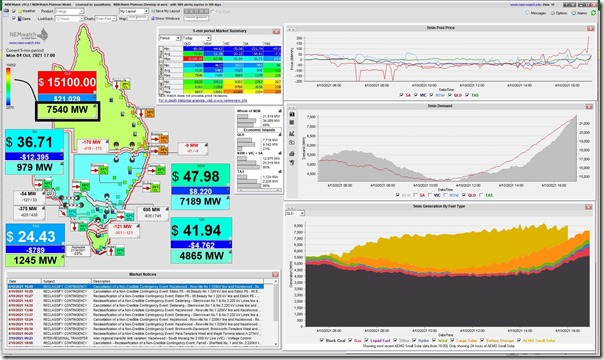Open the Messages panel icon
Image resolution: width=604 pixels, height=360 pixels.
(528, 13)
